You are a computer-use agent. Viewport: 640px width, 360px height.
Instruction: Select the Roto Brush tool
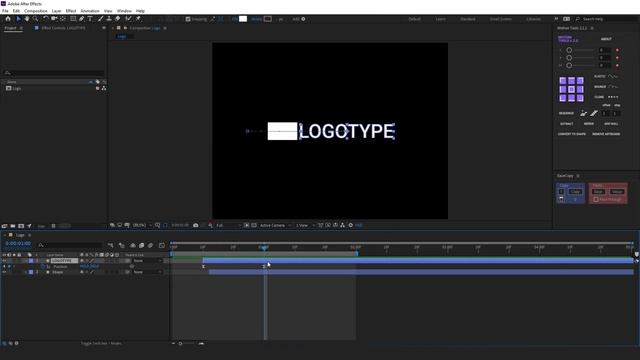click(129, 19)
